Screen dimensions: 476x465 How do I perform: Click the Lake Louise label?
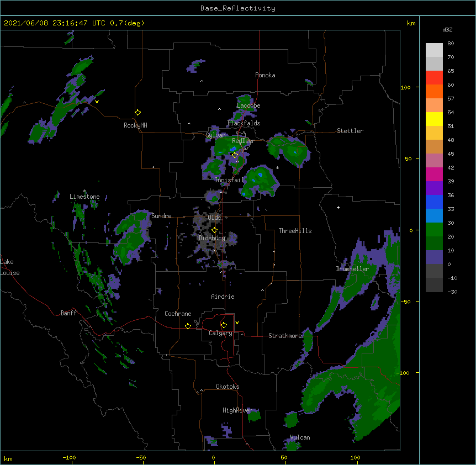click(10, 267)
